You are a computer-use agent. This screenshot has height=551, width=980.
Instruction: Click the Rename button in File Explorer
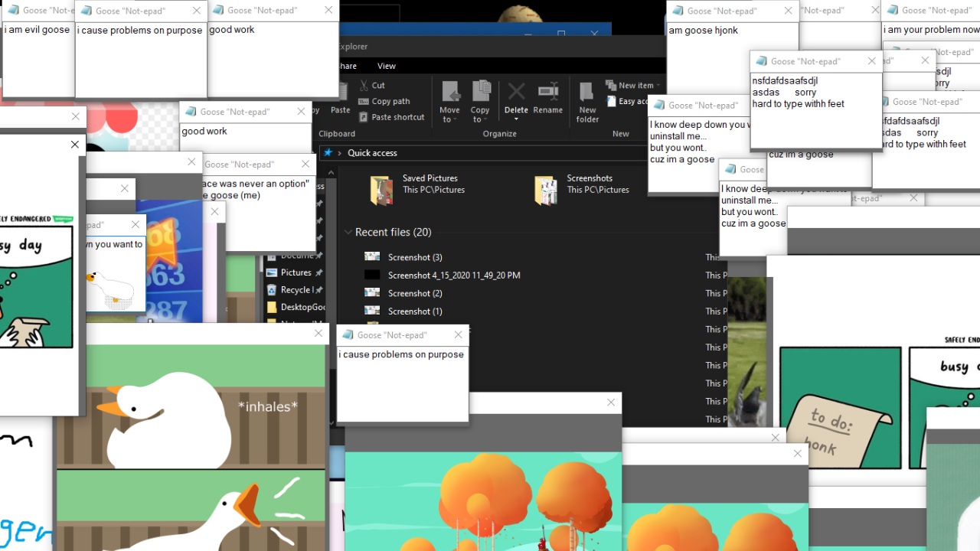pos(547,98)
